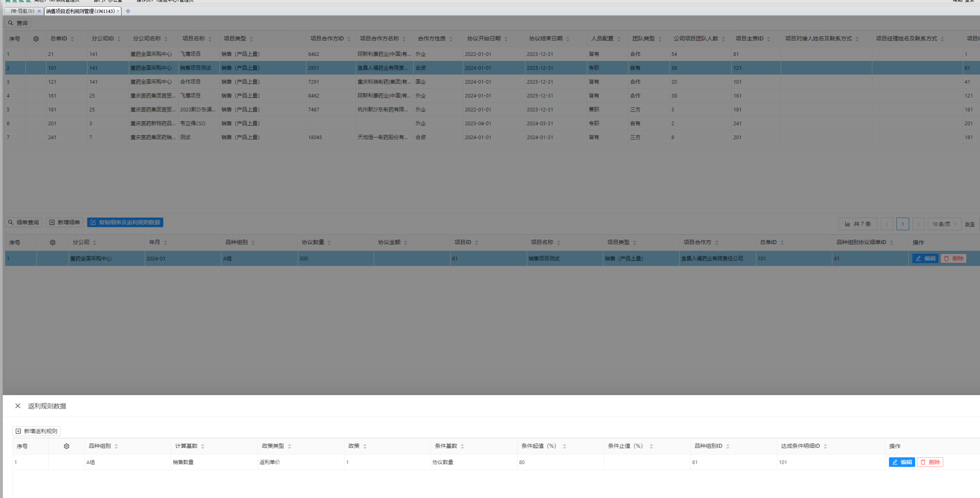Sort 细单 table by 协议数量
The width and height of the screenshot is (980, 498).
point(329,243)
